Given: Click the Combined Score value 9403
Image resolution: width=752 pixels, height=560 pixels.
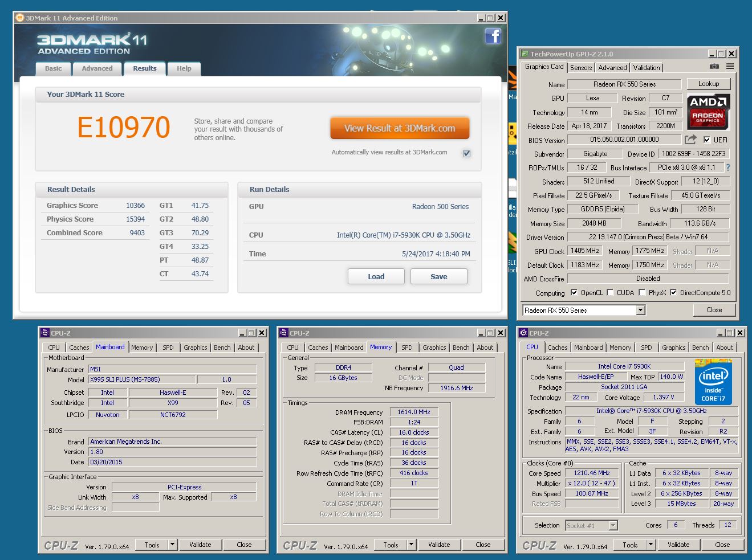Looking at the screenshot, I should click(137, 233).
